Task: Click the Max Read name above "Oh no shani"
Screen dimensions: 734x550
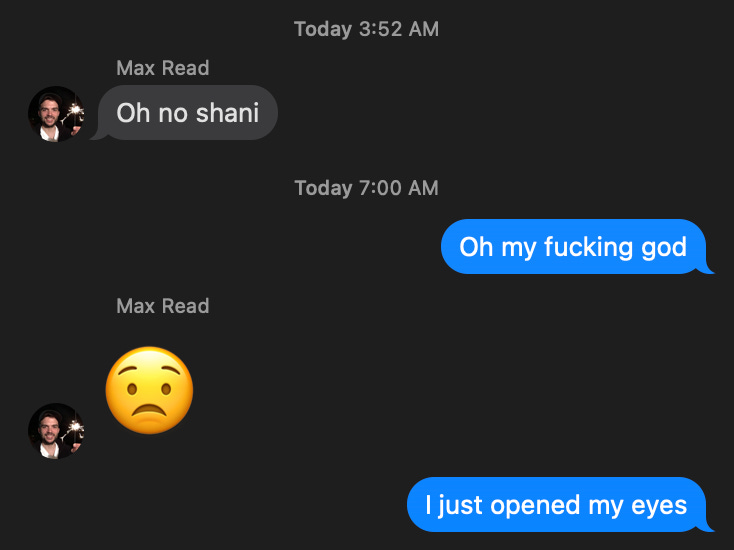Action: [x=162, y=68]
